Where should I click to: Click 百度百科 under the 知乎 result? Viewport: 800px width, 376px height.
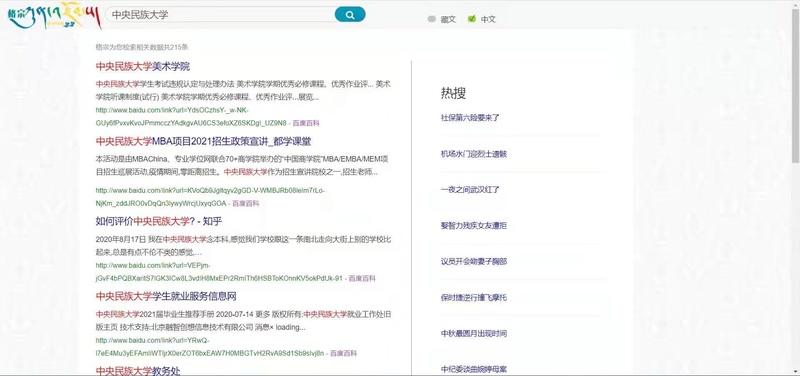(x=362, y=279)
